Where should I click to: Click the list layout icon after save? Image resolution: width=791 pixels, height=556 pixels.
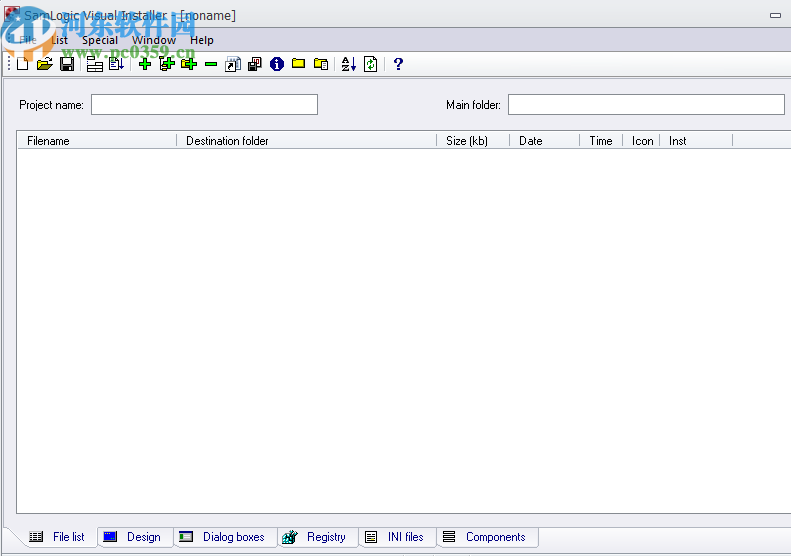click(x=95, y=64)
